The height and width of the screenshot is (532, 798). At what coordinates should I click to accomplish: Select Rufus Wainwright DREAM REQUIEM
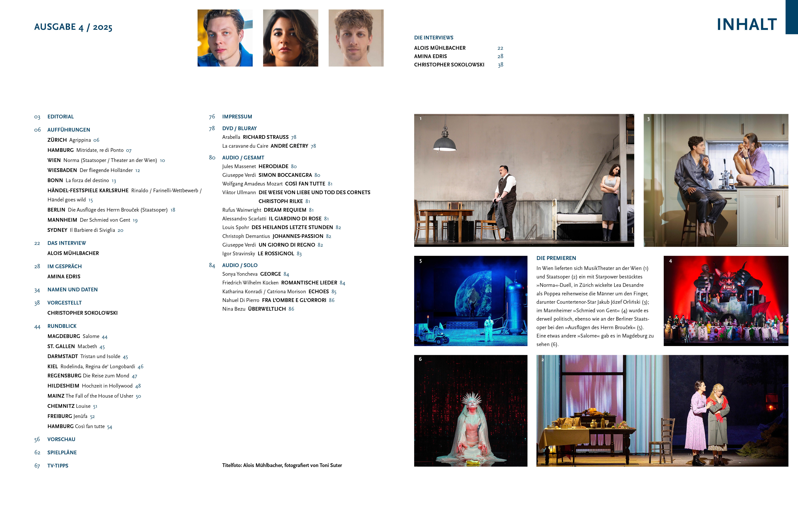point(268,210)
